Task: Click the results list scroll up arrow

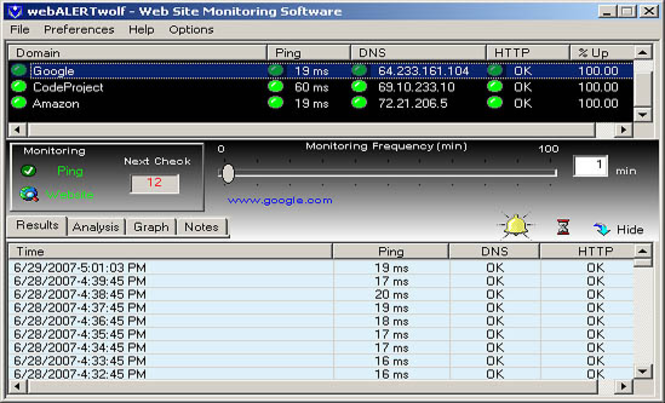Action: pos(643,251)
